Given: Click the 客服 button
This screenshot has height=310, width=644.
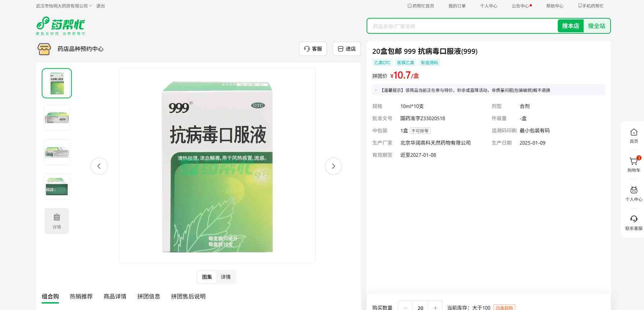Looking at the screenshot, I should pyautogui.click(x=313, y=49).
